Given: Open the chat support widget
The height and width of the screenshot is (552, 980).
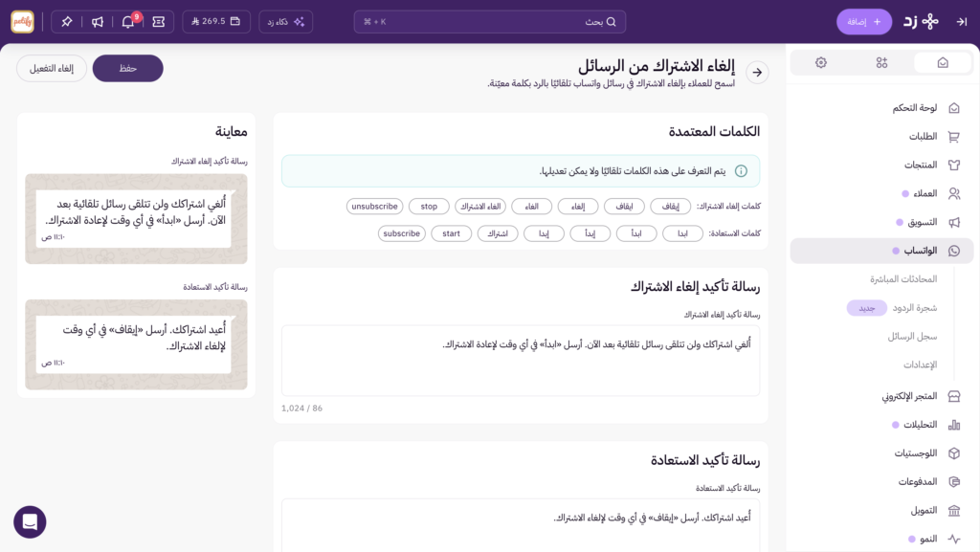Looking at the screenshot, I should 30,521.
